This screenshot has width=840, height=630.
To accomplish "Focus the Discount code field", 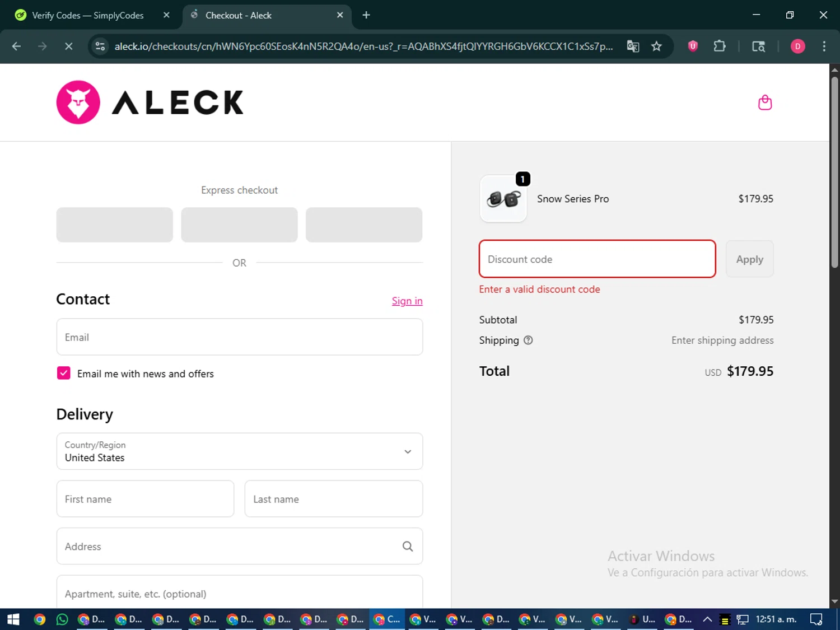I will 598,259.
